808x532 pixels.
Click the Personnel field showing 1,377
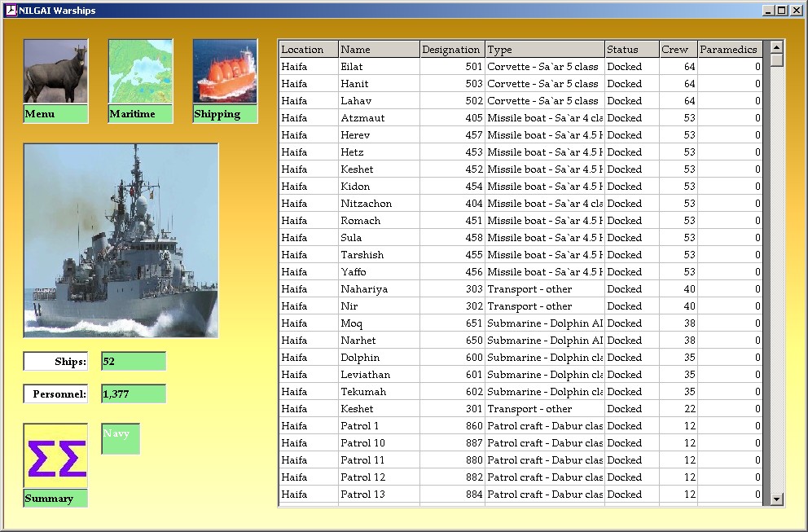click(x=134, y=394)
